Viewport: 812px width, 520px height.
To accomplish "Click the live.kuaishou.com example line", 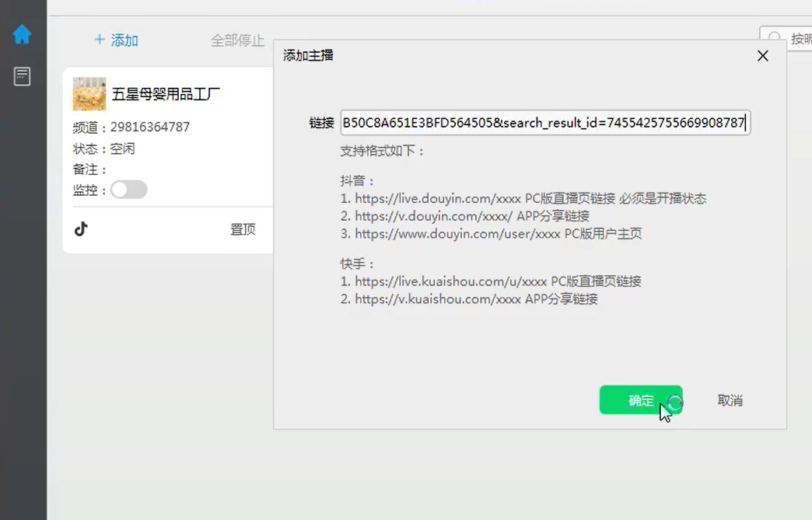I will pyautogui.click(x=491, y=281).
